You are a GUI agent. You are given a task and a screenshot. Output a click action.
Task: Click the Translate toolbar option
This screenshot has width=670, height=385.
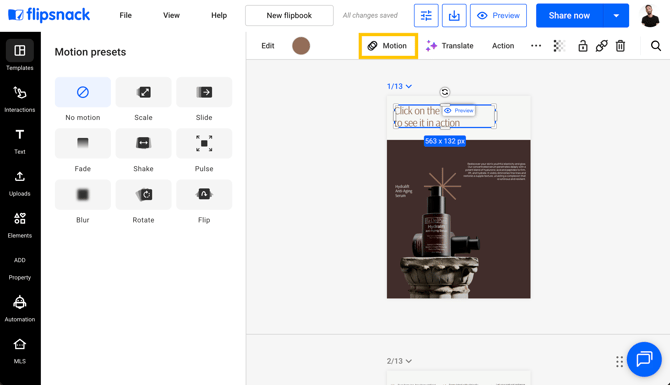click(x=450, y=46)
